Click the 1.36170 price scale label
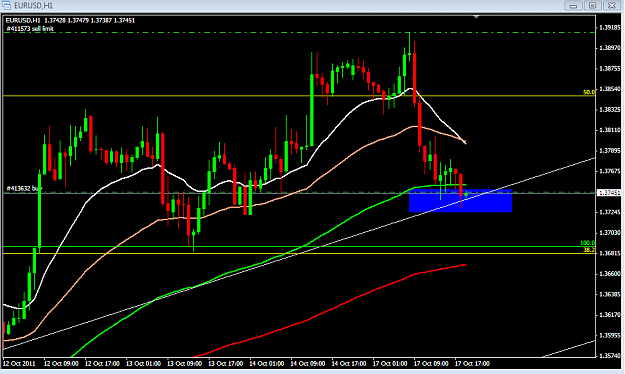 [610, 315]
